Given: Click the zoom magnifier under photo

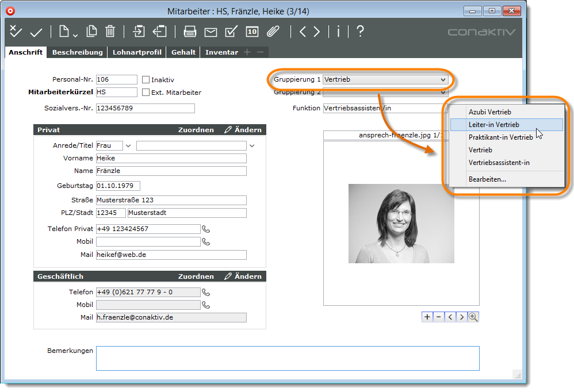Looking at the screenshot, I should (x=473, y=317).
